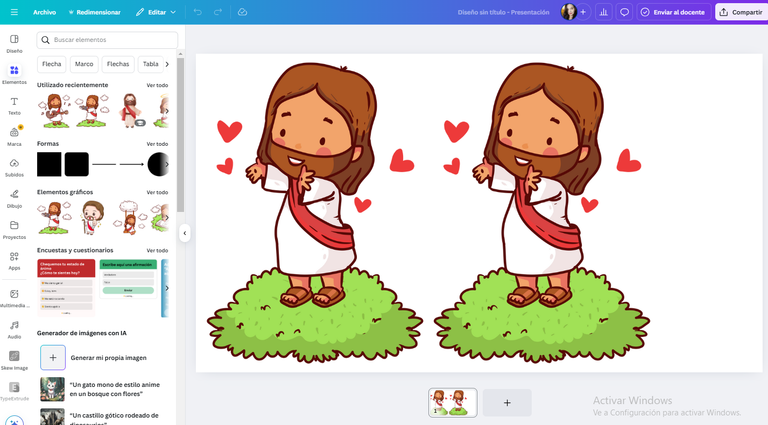Select the Tabla suggestion chip
The height and width of the screenshot is (425, 768).
[x=150, y=64]
